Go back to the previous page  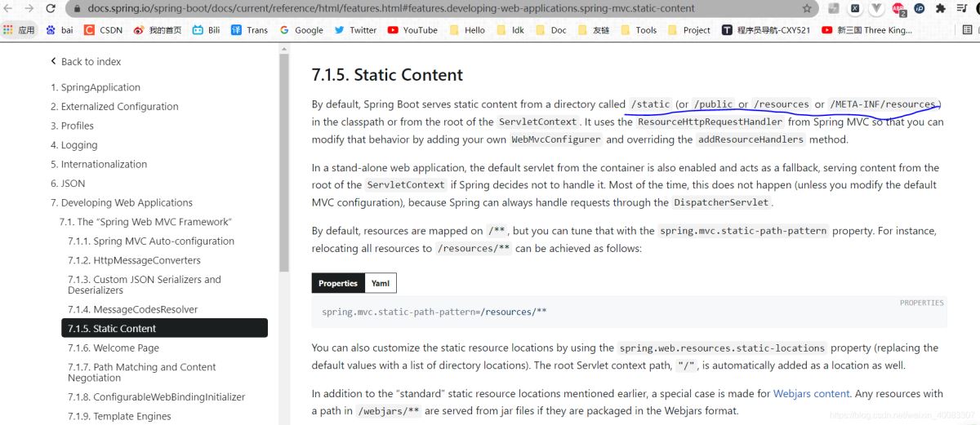coord(7,8)
